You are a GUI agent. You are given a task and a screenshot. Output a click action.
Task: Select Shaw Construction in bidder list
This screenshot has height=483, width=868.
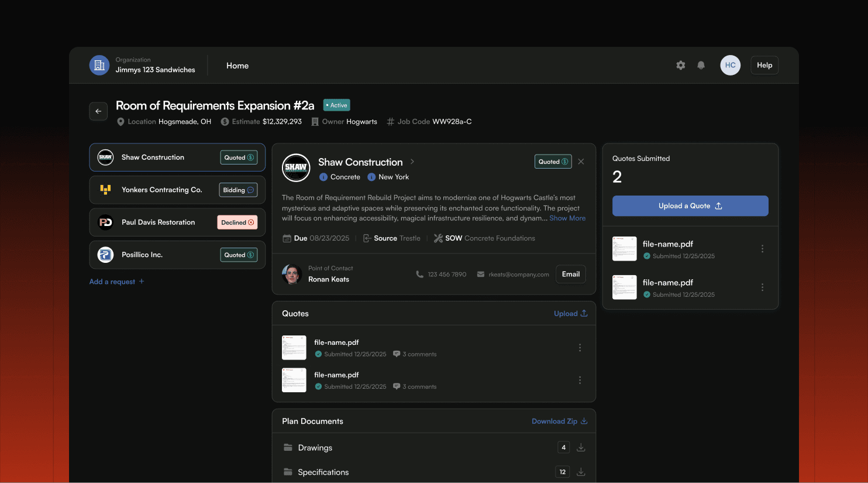177,157
